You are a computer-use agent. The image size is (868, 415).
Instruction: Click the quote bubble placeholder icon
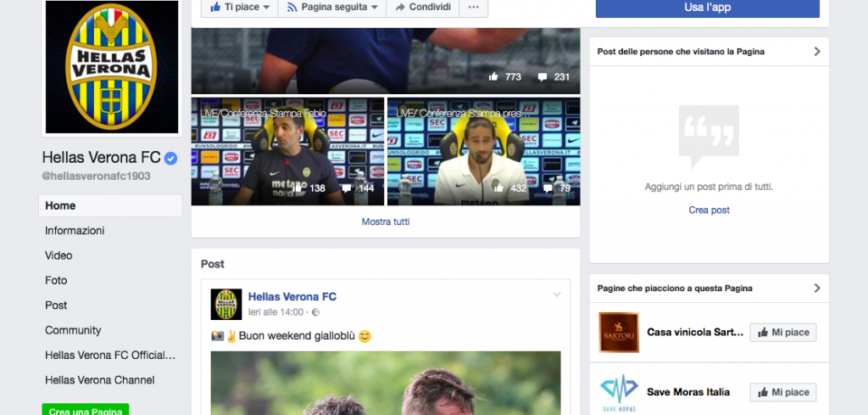click(x=709, y=137)
